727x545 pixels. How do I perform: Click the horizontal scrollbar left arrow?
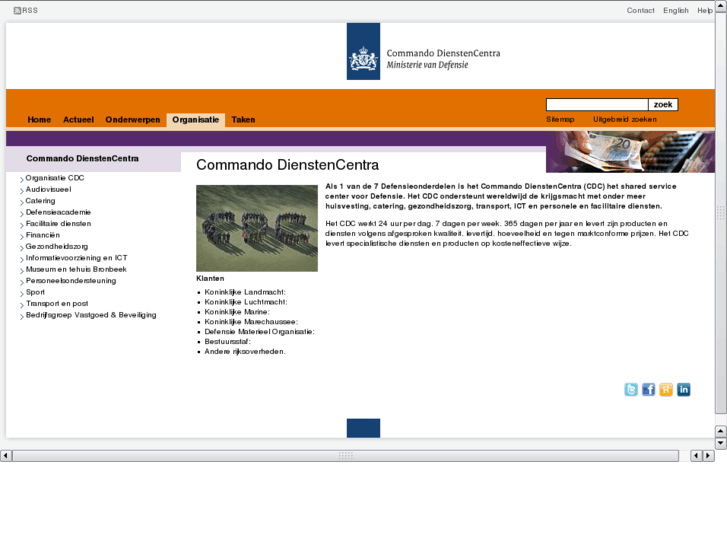coord(6,455)
